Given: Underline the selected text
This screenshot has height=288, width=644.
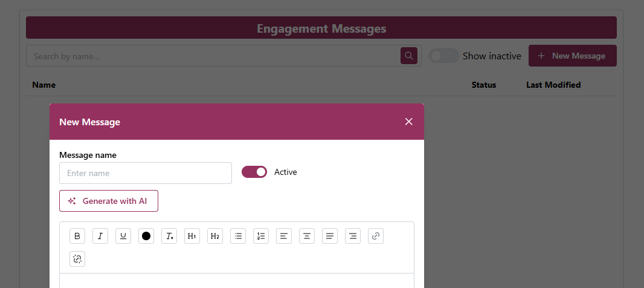Looking at the screenshot, I should click(123, 236).
